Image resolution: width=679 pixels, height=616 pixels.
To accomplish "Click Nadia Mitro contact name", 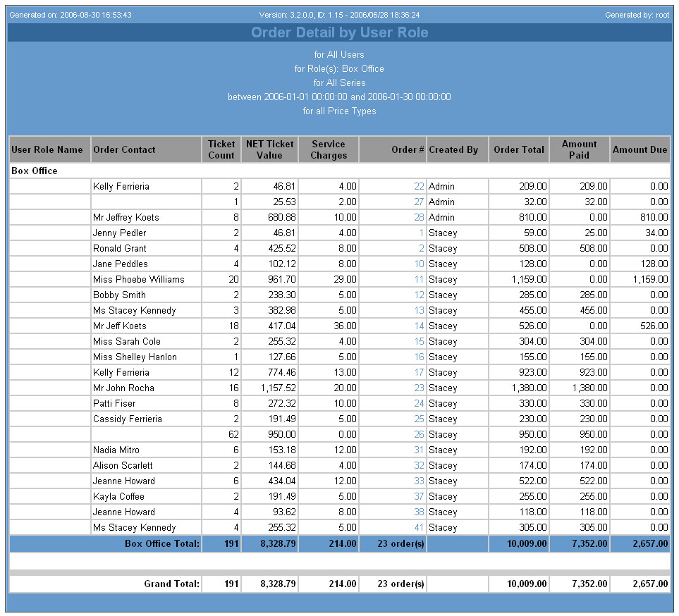I will (116, 450).
